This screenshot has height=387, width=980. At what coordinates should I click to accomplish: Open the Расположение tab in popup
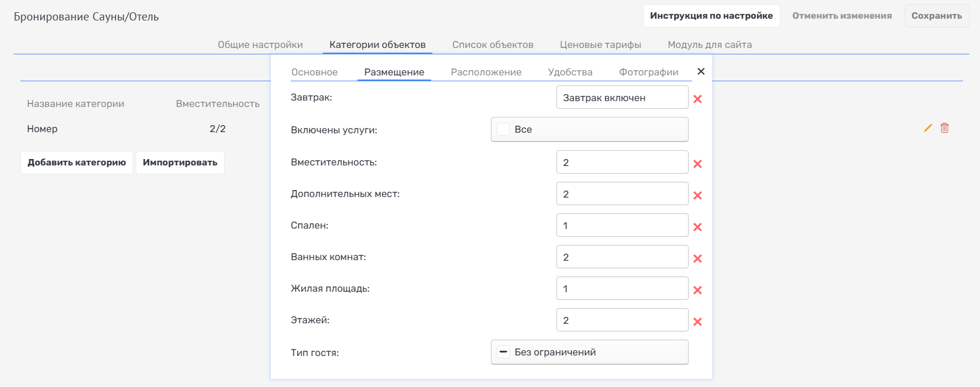[x=486, y=72]
